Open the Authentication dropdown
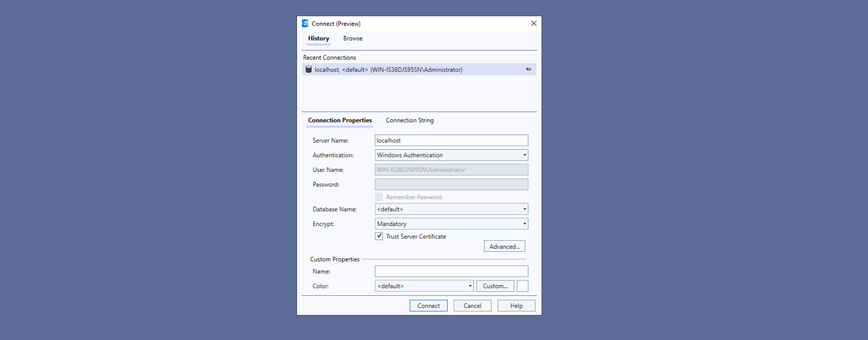The image size is (868, 340). [x=451, y=155]
